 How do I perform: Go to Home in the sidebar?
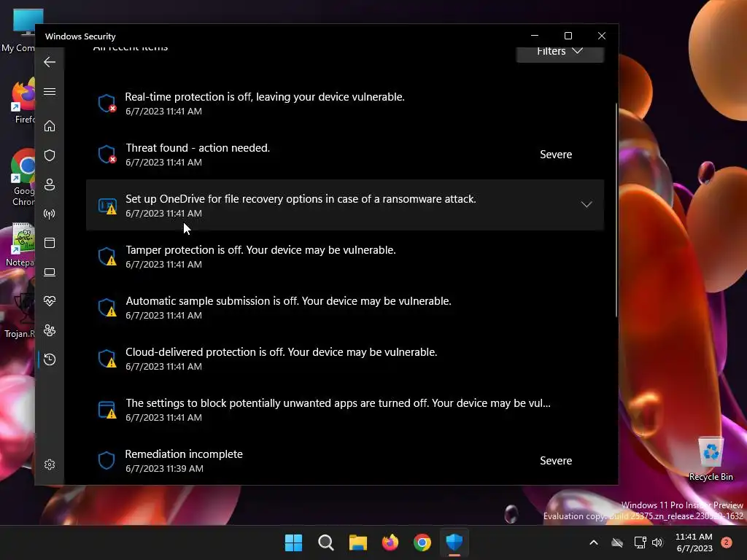point(50,125)
